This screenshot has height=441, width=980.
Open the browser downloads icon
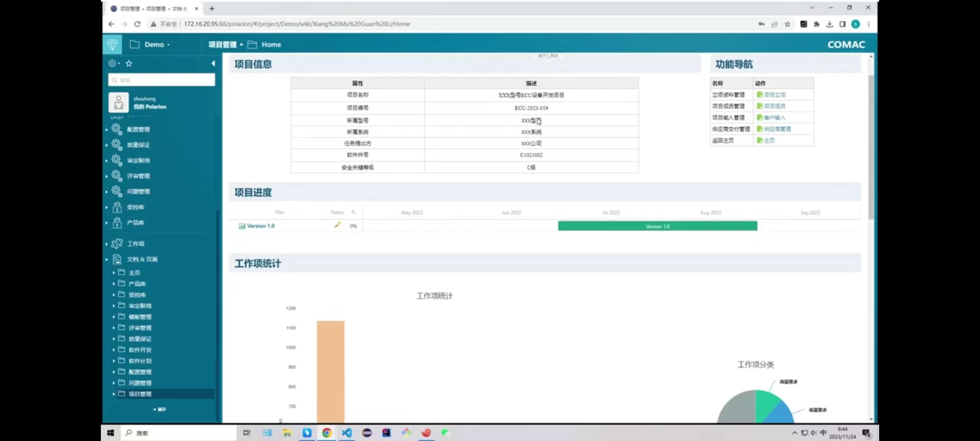coord(829,24)
